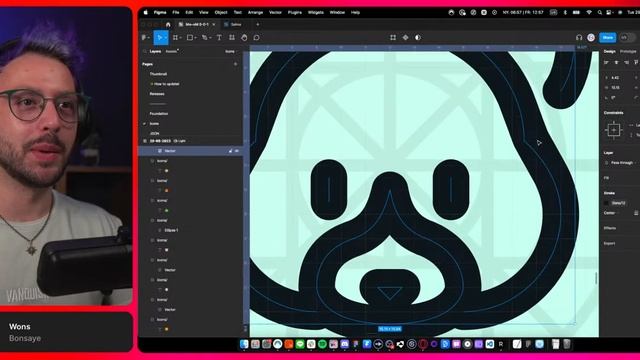
Task: Open the File menu
Action: (176, 13)
